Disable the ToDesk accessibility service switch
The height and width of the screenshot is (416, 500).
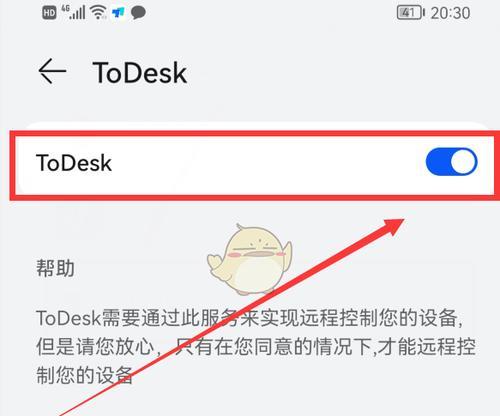coord(451,162)
